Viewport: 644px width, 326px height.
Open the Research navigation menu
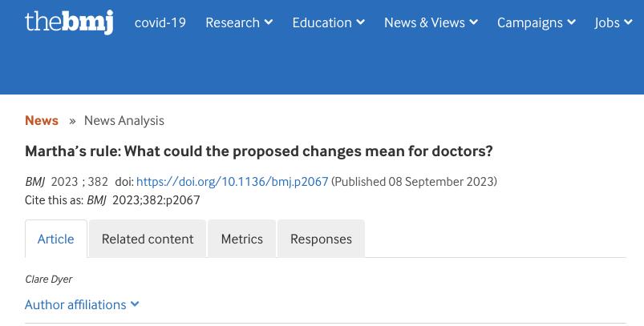[232, 22]
